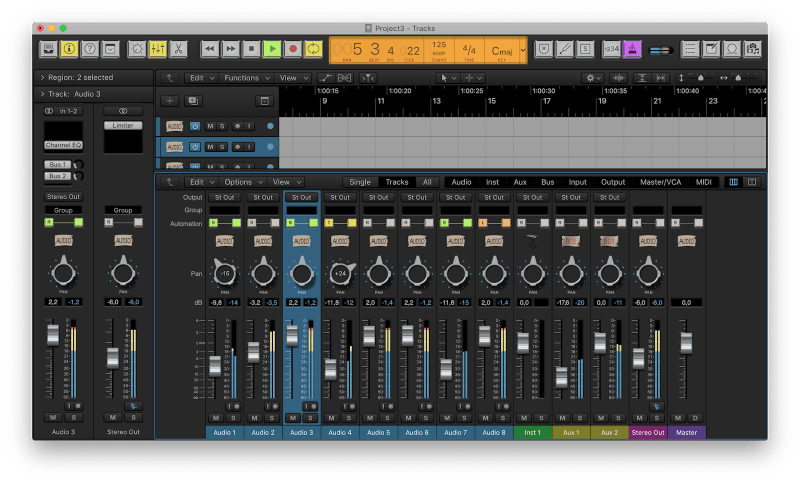Filter Mixer by Bus channel strips
Image resolution: width=800 pixels, height=483 pixels.
click(547, 182)
